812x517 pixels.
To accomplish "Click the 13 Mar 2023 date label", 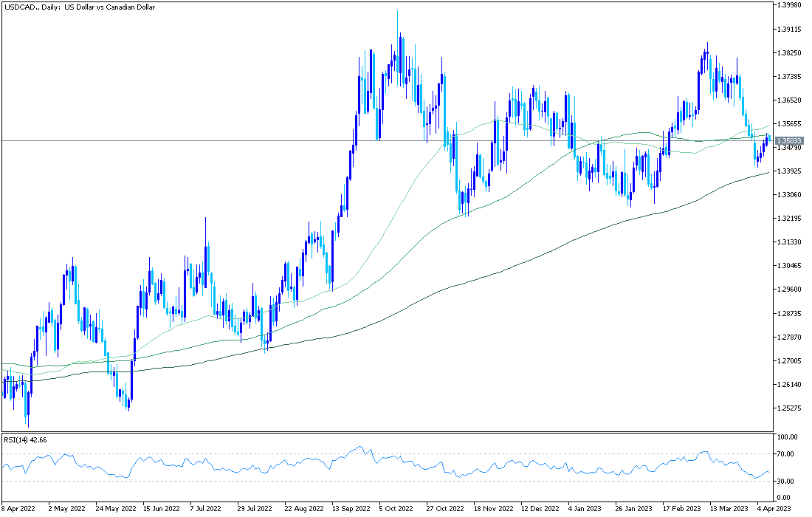I will (729, 509).
